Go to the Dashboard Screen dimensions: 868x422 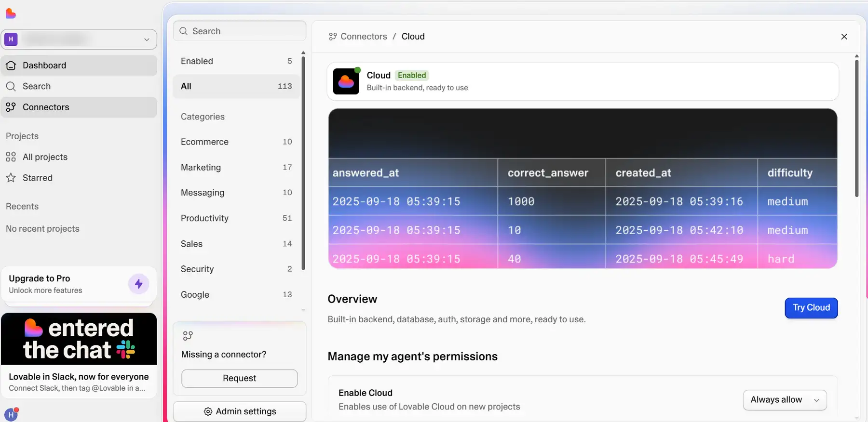pyautogui.click(x=79, y=66)
